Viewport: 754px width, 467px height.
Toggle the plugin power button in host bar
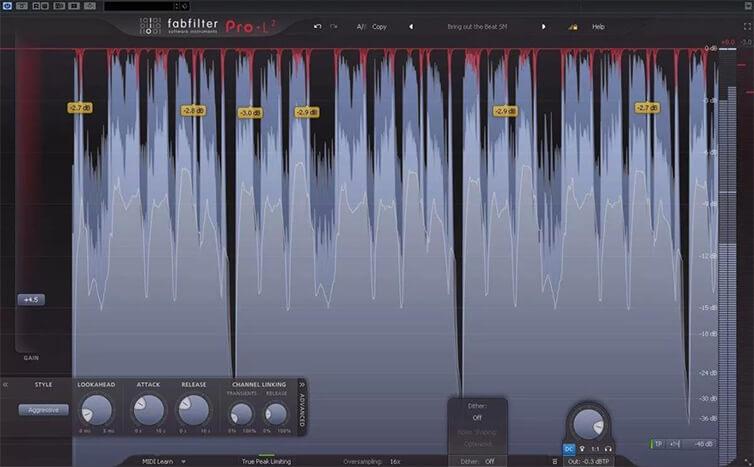click(7, 6)
